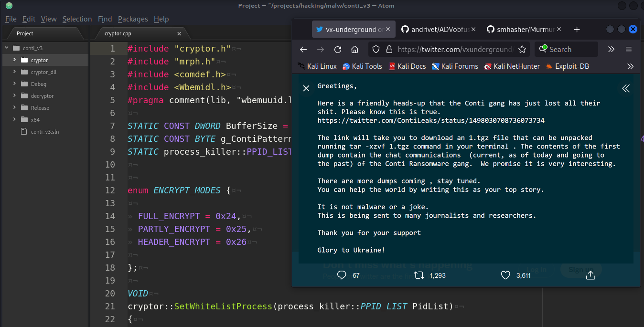This screenshot has width=644, height=327.
Task: Open the Exploit-DB bookmark
Action: [568, 66]
